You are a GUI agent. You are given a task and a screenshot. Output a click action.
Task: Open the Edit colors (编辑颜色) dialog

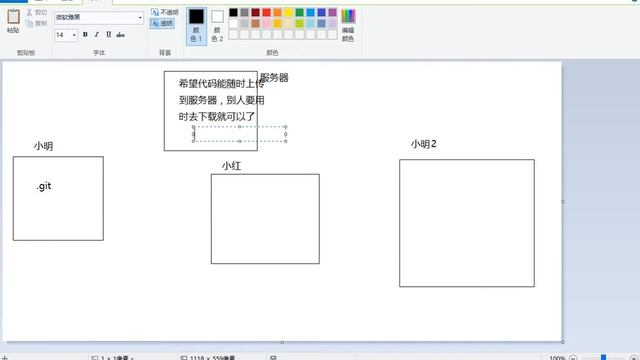[x=348, y=26]
